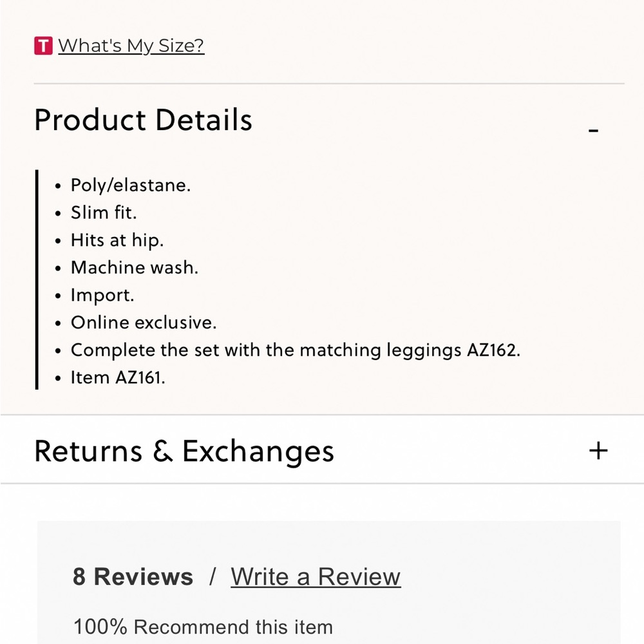644x644 pixels.
Task: Click the red T size-finder icon
Action: click(43, 46)
